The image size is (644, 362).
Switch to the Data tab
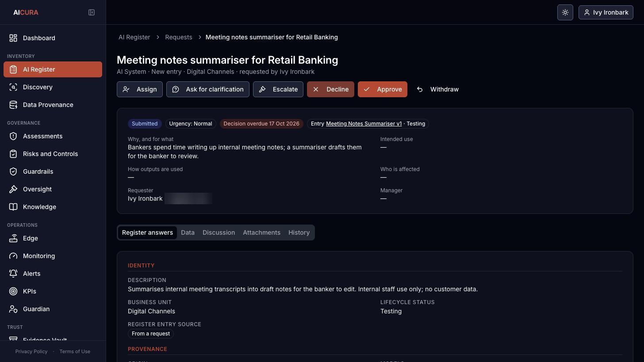tap(188, 232)
